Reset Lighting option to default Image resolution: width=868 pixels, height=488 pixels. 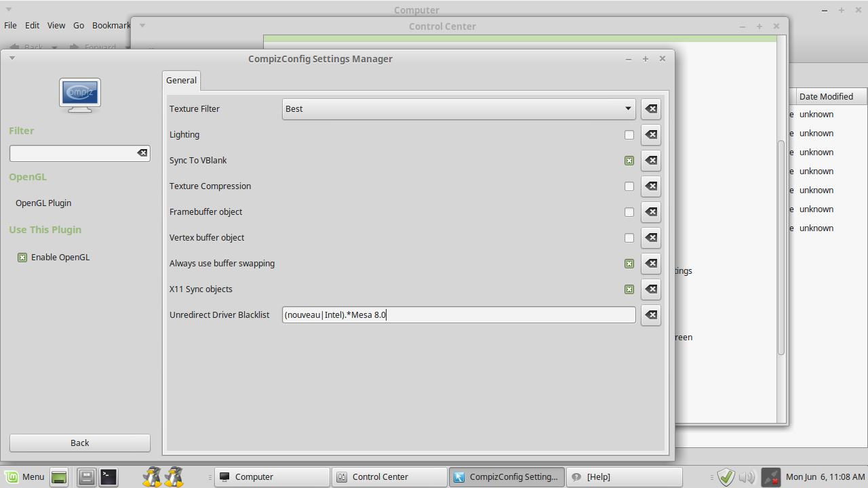pos(651,135)
